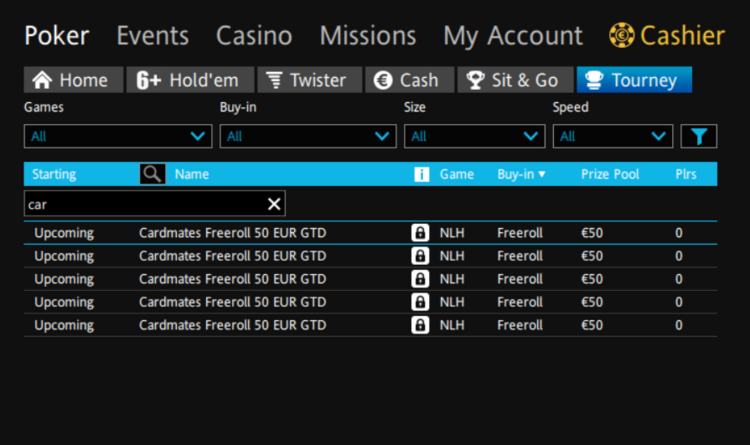Click the info icon in table header
The width and height of the screenshot is (750, 445).
point(421,174)
